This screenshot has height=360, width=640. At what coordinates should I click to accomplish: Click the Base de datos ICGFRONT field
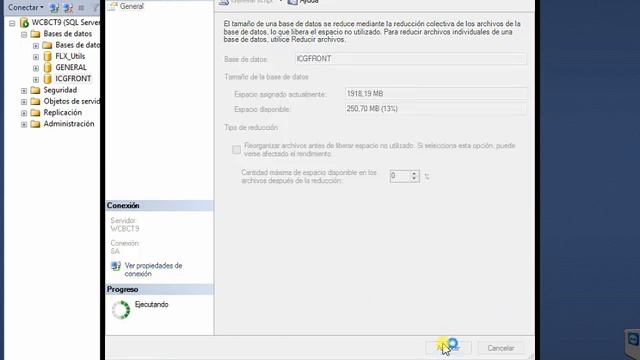tap(410, 59)
